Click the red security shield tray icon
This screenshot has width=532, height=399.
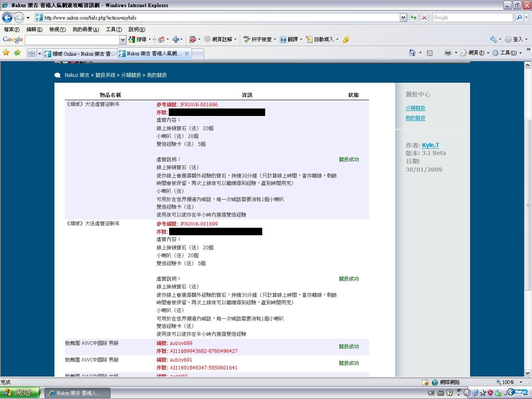(490, 393)
